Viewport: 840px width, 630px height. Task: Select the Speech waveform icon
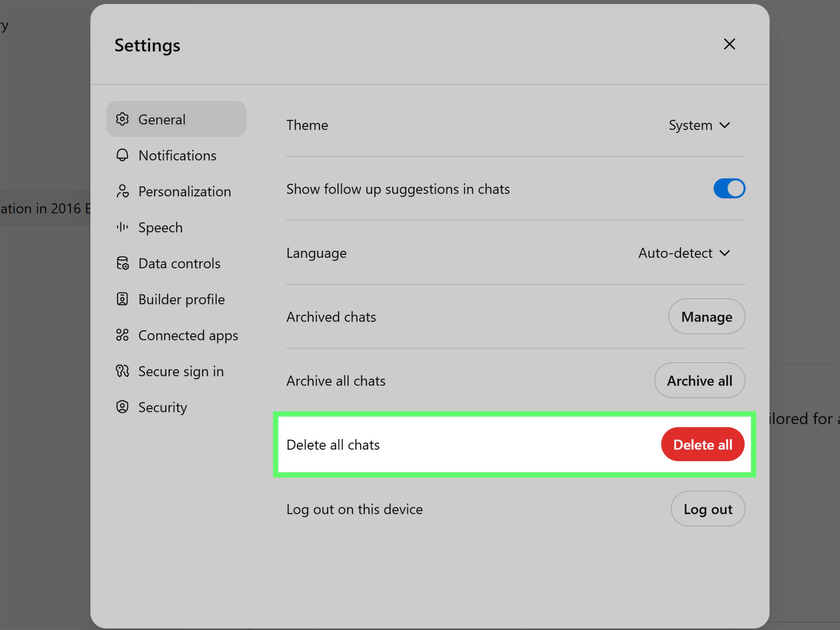pyautogui.click(x=122, y=227)
